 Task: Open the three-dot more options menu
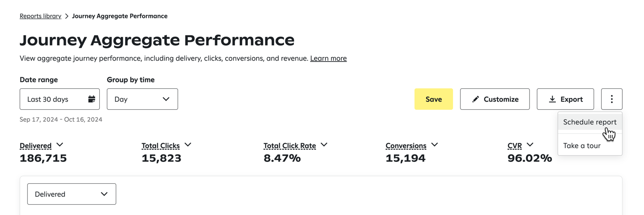(x=612, y=99)
